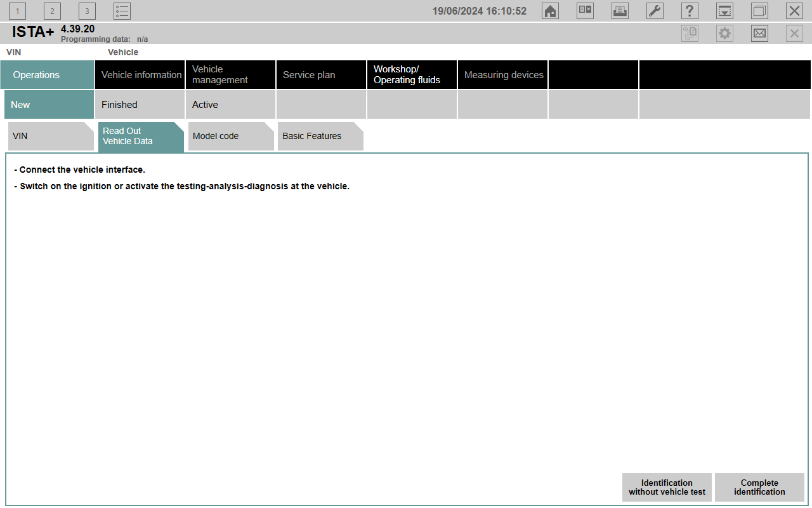
Task: Click the Vehicle label in the header
Action: [x=123, y=53]
